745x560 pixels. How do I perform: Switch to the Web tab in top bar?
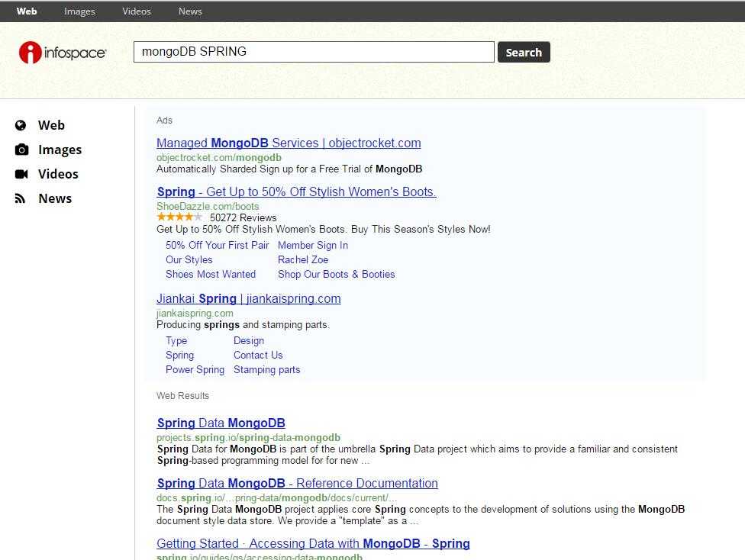(x=27, y=11)
